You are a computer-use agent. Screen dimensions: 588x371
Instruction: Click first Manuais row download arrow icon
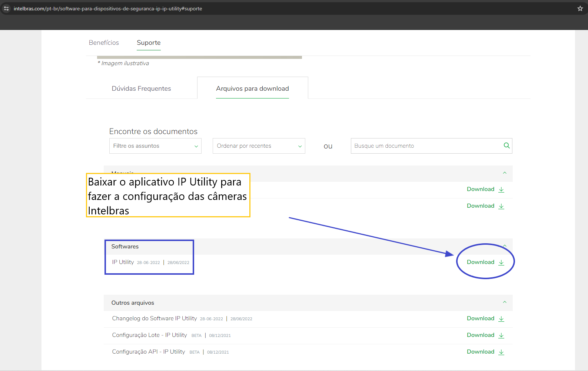[501, 189]
